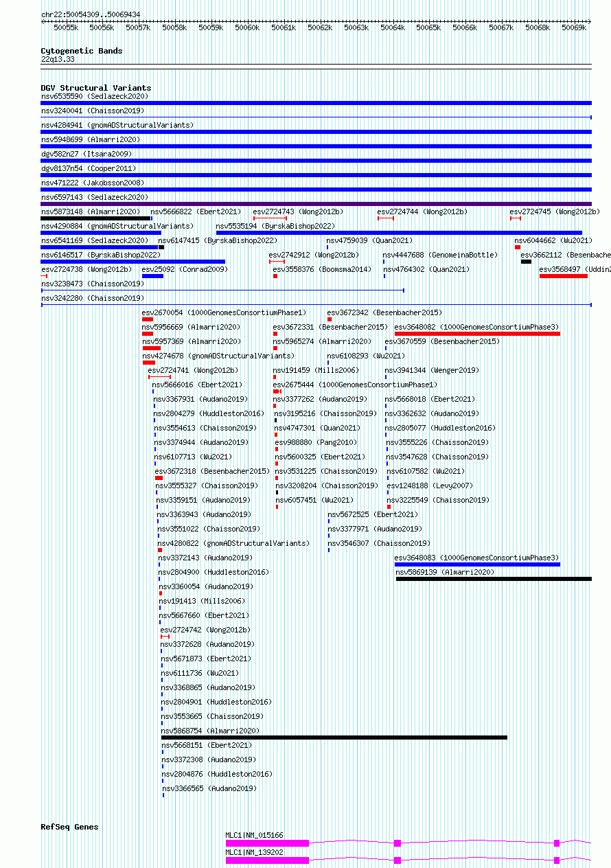Screen dimensions: 611x868
Task: Select nsv2804279 (Huddleston2016) label
Action: click(x=209, y=414)
